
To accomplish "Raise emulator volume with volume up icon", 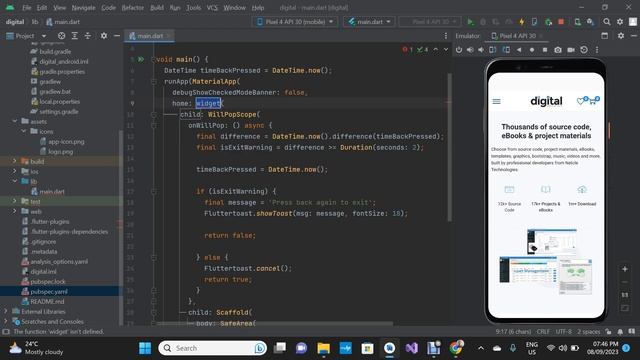I will point(470,49).
